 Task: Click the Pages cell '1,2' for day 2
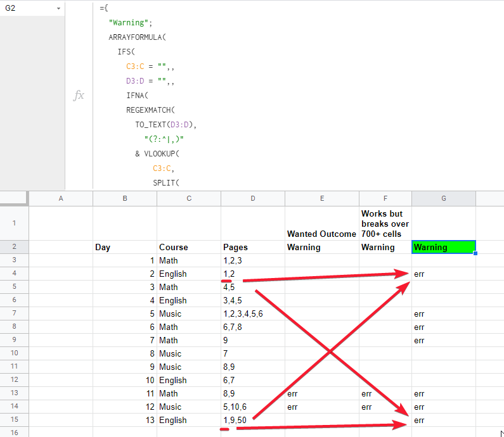click(x=253, y=274)
